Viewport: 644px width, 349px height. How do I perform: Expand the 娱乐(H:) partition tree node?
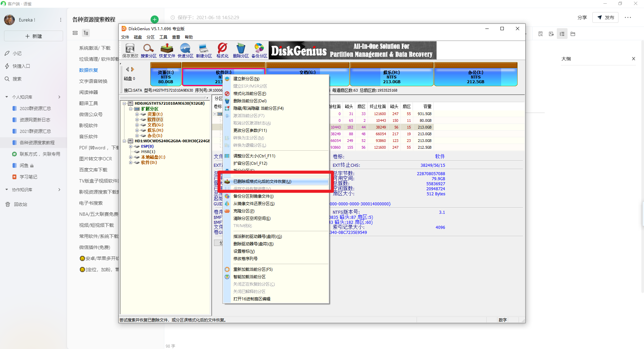(137, 130)
